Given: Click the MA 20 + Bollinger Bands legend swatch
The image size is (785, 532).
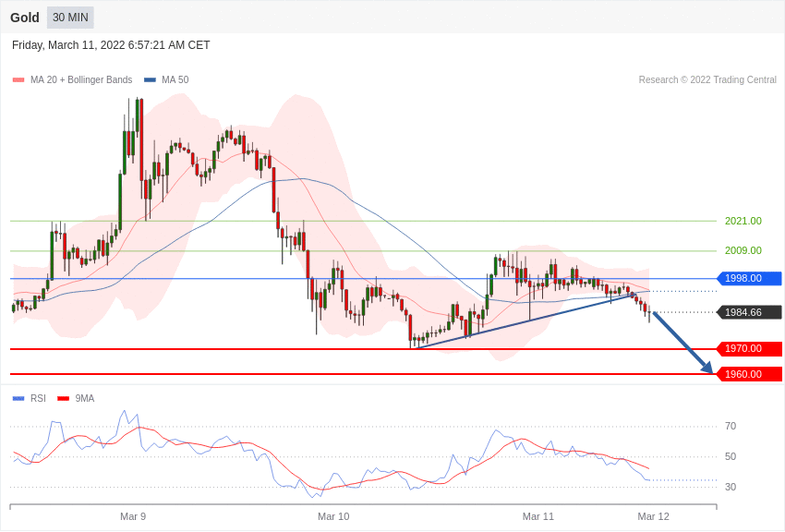Looking at the screenshot, I should coord(18,79).
